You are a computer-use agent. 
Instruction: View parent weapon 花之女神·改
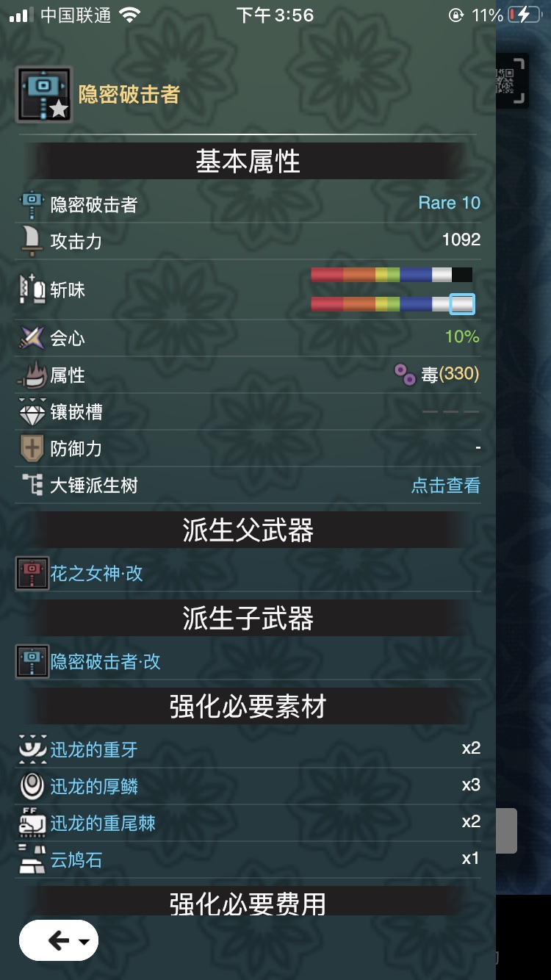[x=96, y=574]
